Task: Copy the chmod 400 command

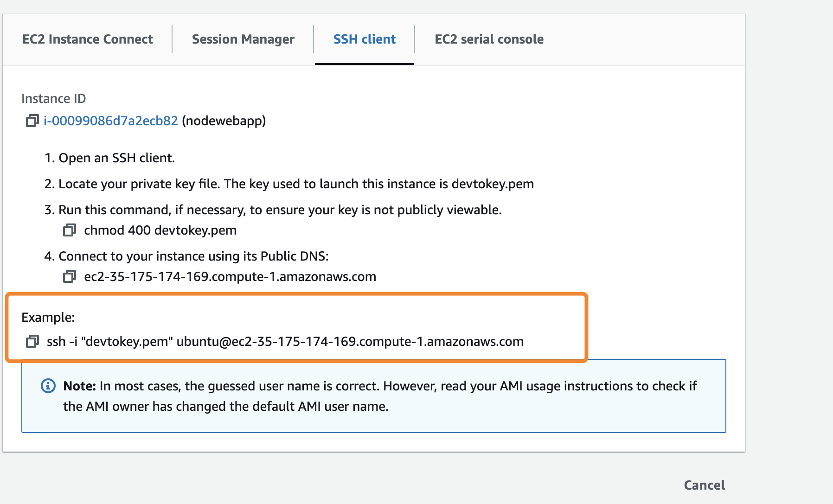Action: point(69,230)
